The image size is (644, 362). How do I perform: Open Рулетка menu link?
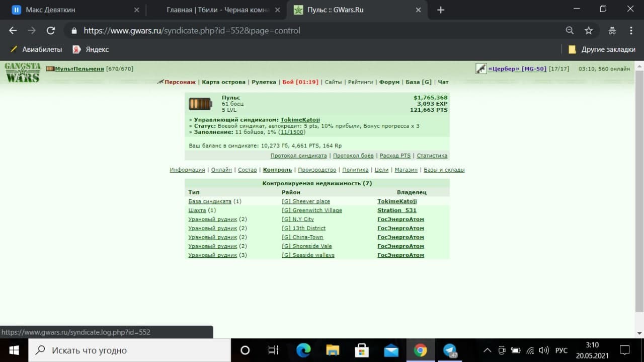point(264,82)
